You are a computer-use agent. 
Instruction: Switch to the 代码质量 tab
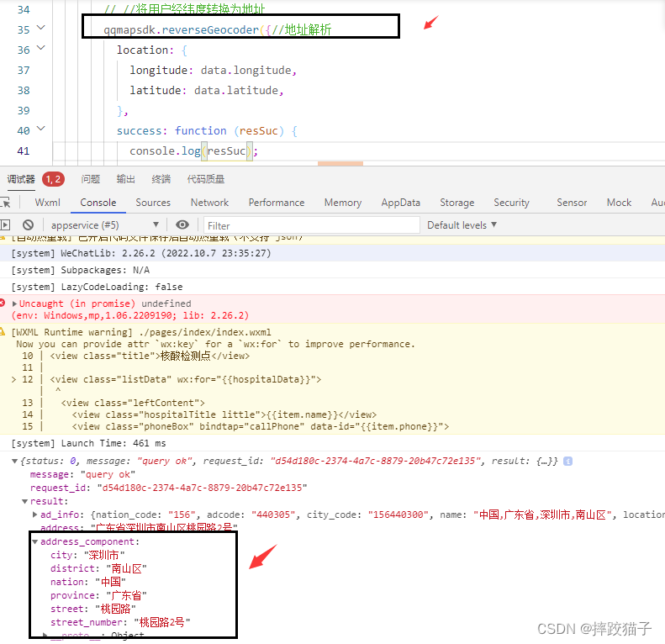pos(206,179)
